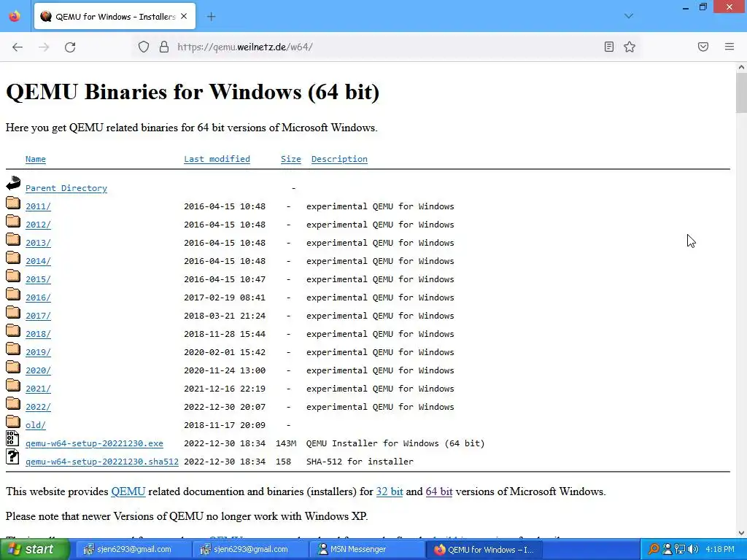Click the 'QEMU Binaries for Windows (64 bit)' heading
The height and width of the screenshot is (560, 747).
click(x=193, y=91)
